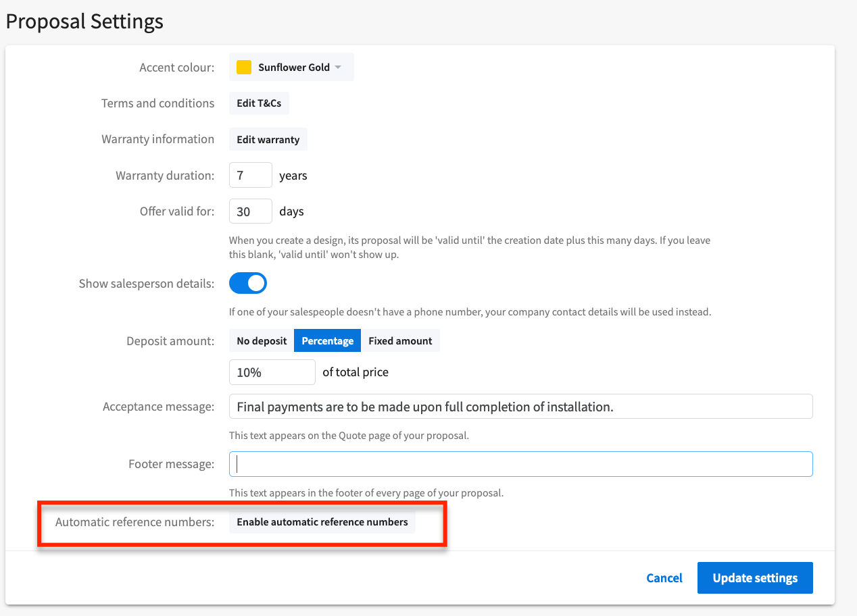
Task: Switch deposit to Fixed amount
Action: pyautogui.click(x=400, y=341)
